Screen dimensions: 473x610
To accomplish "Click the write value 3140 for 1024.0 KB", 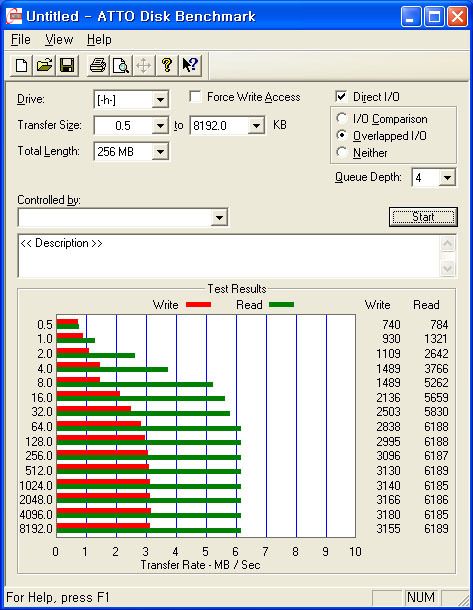I will [x=388, y=486].
